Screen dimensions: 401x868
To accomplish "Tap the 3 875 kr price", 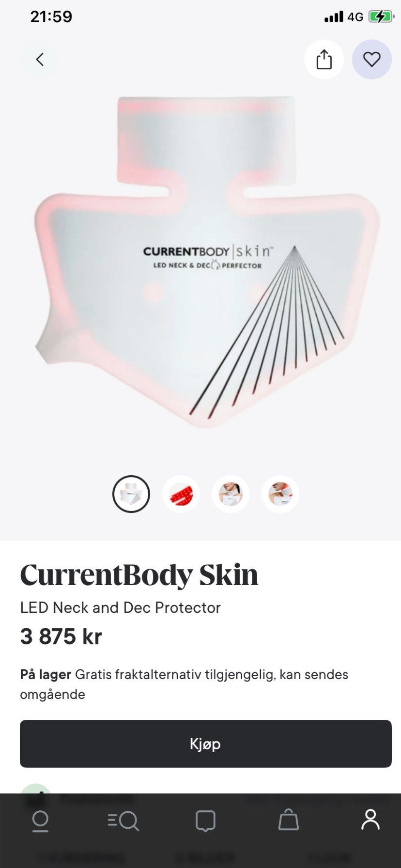I will point(61,636).
